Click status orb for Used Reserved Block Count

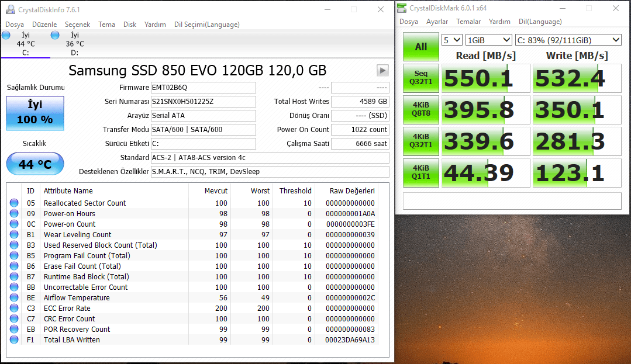click(x=14, y=245)
